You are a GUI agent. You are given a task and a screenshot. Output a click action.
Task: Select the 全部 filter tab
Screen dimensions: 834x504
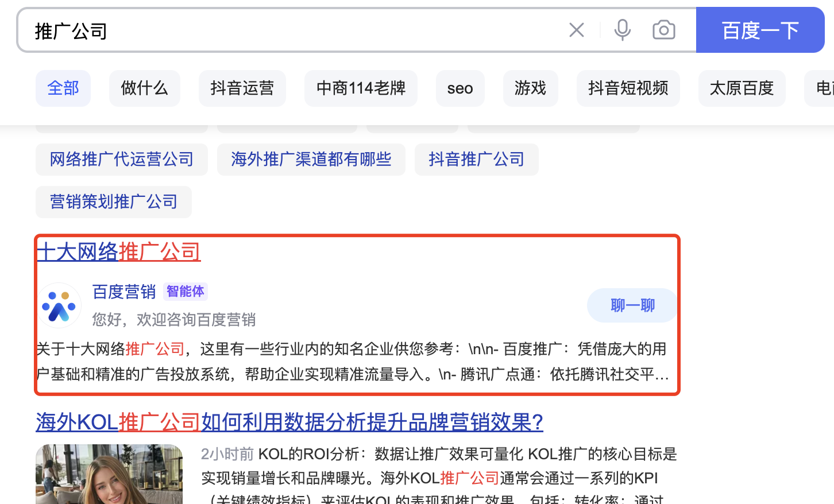[x=63, y=88]
